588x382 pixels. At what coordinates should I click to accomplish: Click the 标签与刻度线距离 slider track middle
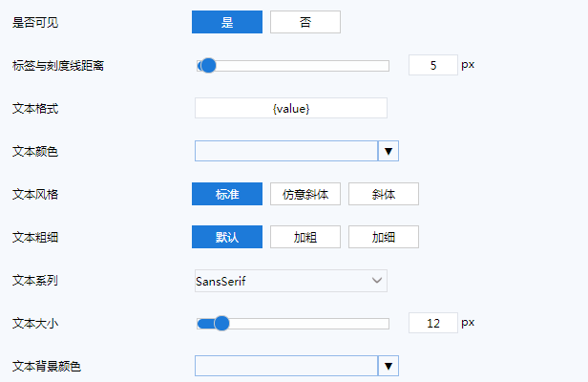(x=293, y=66)
